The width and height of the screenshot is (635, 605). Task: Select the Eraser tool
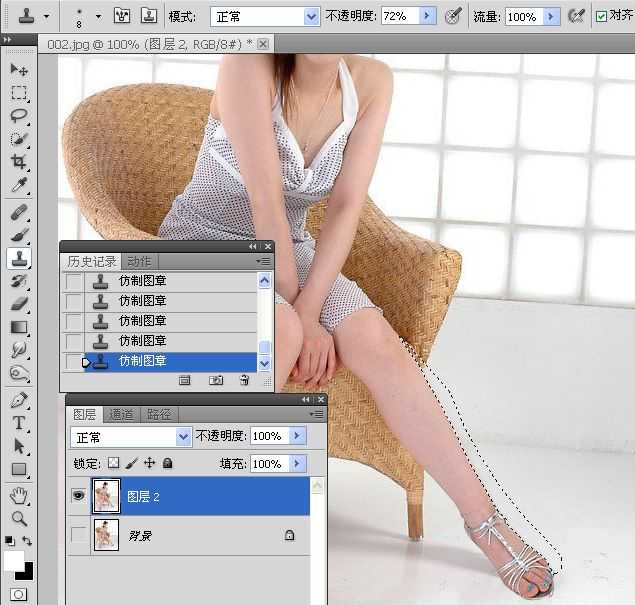point(19,304)
